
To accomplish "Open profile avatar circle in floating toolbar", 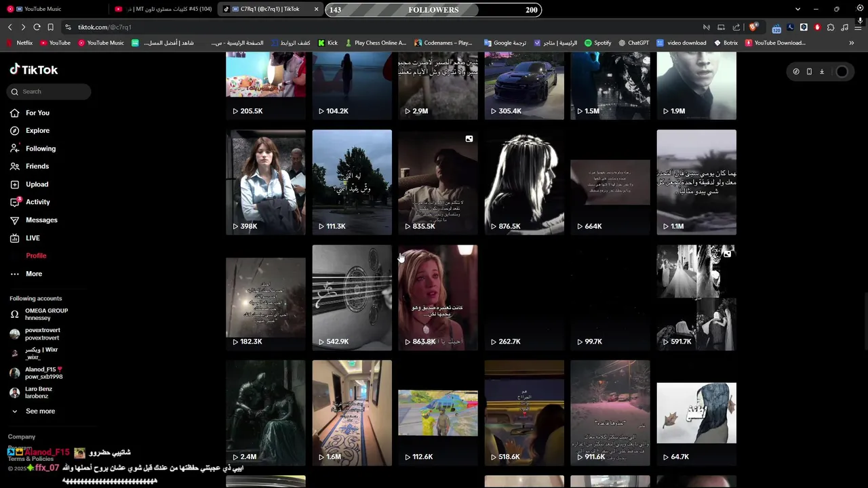I will coord(842,71).
